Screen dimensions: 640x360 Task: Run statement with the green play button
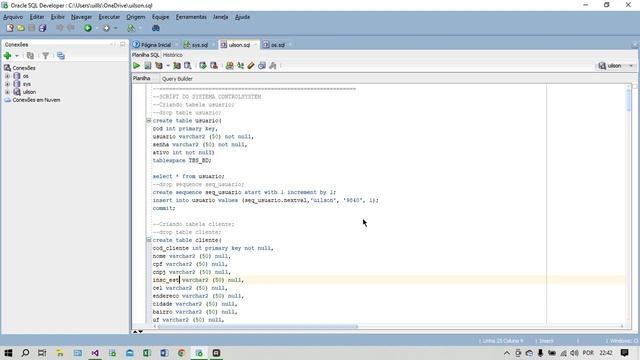coord(136,66)
